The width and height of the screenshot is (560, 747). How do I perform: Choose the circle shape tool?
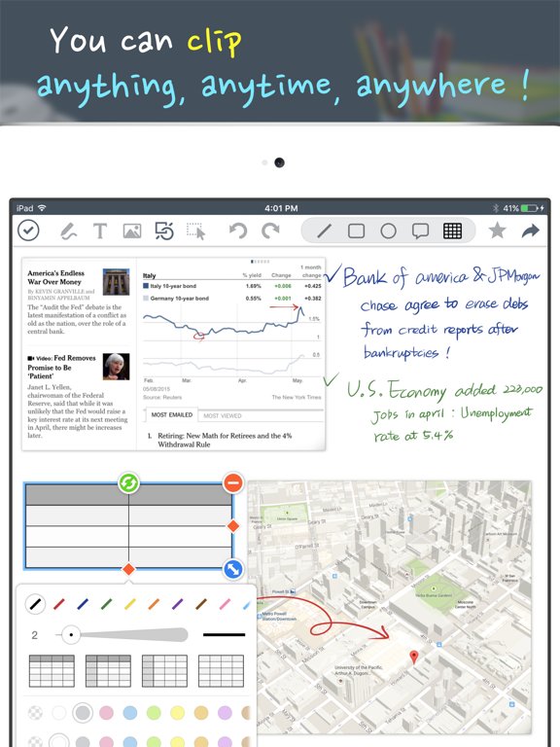(x=388, y=231)
